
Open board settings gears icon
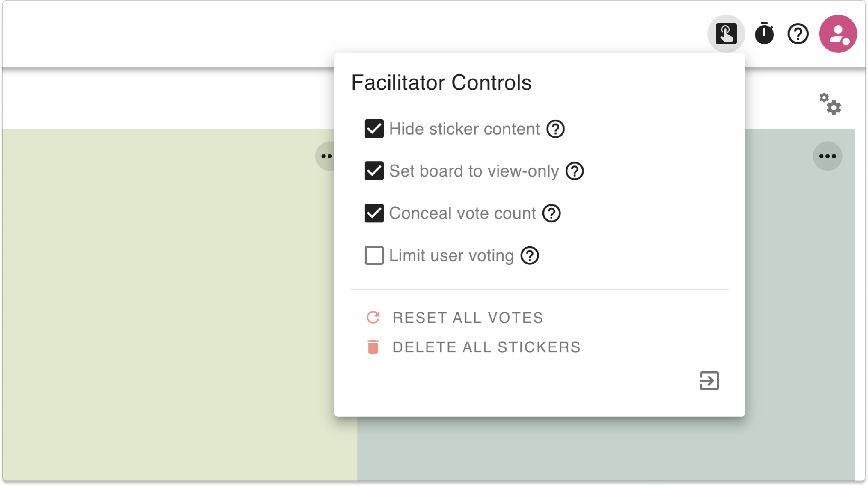(830, 104)
